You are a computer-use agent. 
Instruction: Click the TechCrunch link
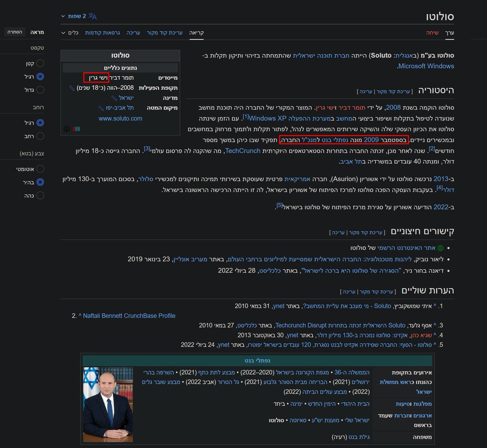coord(243,151)
